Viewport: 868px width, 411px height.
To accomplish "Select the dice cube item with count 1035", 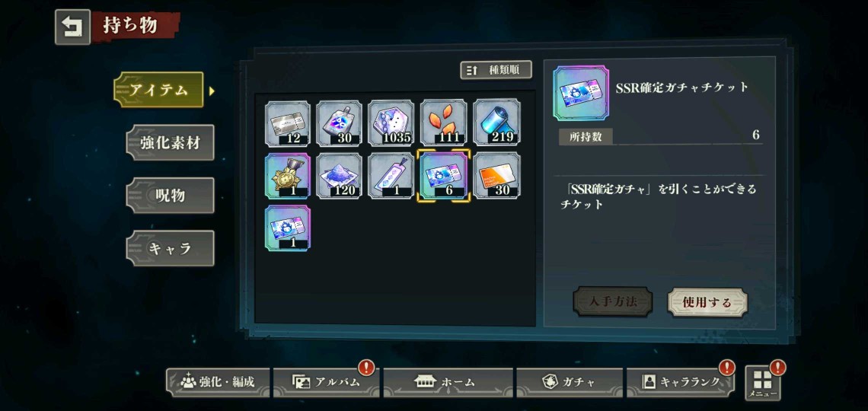I will pyautogui.click(x=391, y=123).
